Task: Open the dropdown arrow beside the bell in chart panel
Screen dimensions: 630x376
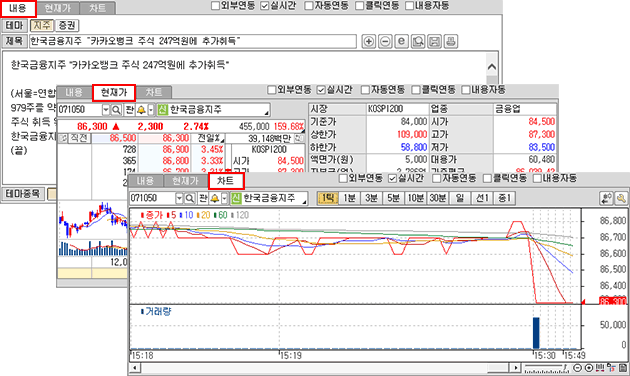Action: pos(225,198)
